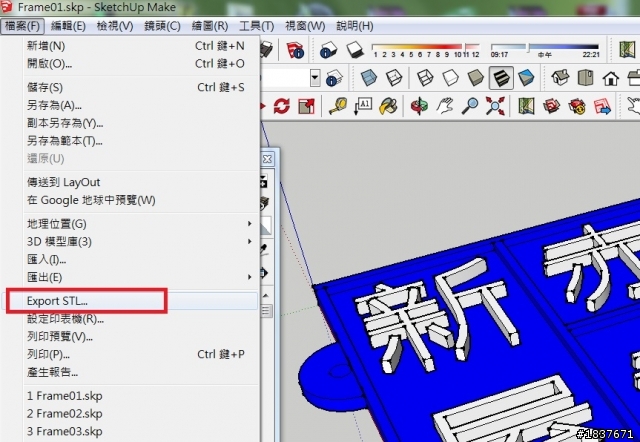640x442 pixels.
Task: Select Shaded face style
Action: 476,78
